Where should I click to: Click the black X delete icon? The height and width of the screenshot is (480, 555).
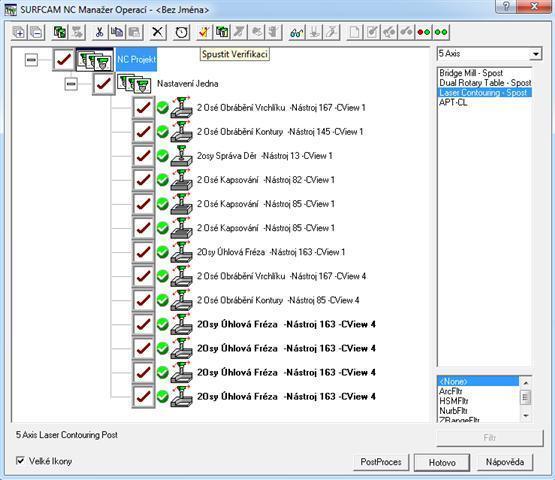click(x=158, y=32)
